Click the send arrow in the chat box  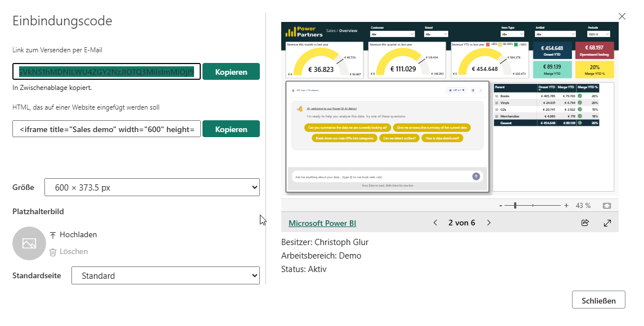click(476, 176)
